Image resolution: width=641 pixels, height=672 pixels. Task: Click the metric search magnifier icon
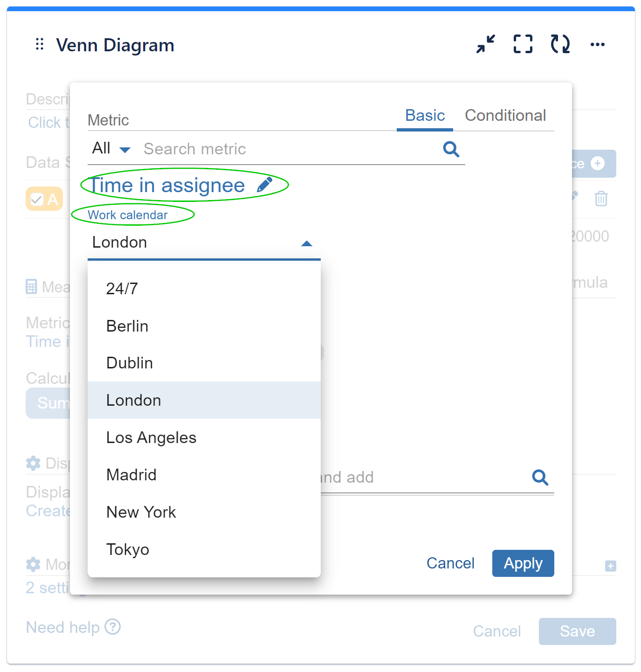(x=450, y=149)
